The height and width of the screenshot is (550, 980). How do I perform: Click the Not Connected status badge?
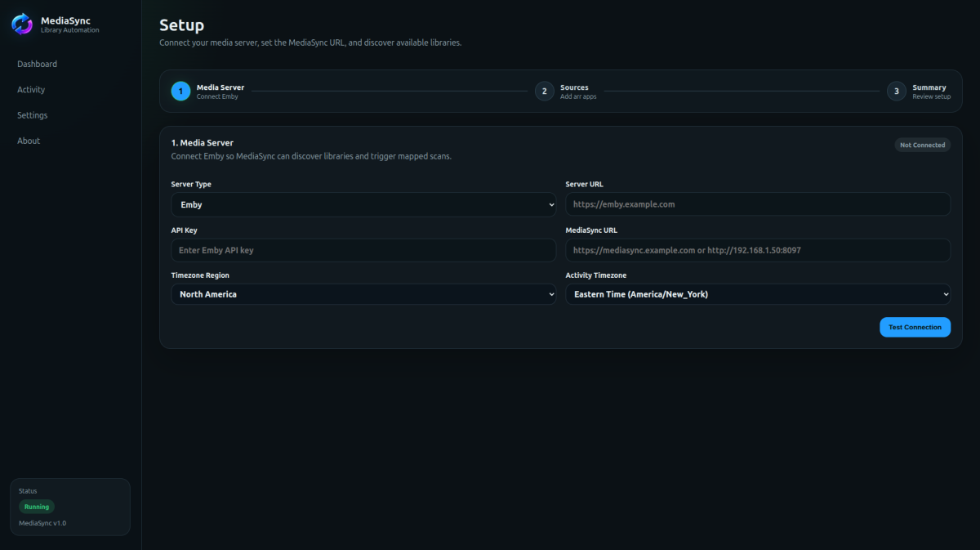[x=923, y=145]
